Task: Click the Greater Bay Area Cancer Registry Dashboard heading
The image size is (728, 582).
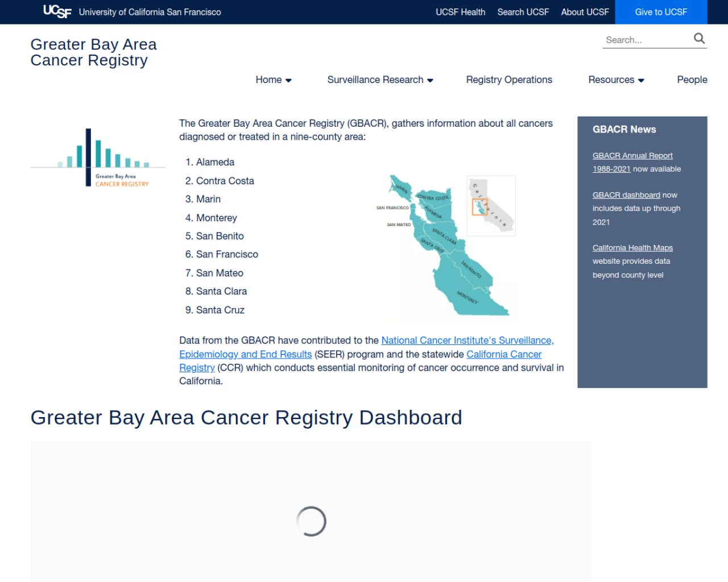Action: [246, 418]
